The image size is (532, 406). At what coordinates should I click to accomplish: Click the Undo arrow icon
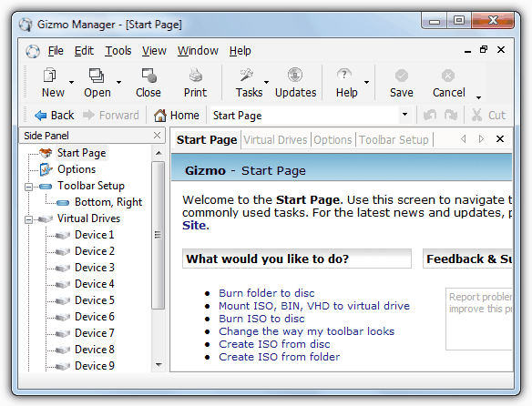[430, 116]
